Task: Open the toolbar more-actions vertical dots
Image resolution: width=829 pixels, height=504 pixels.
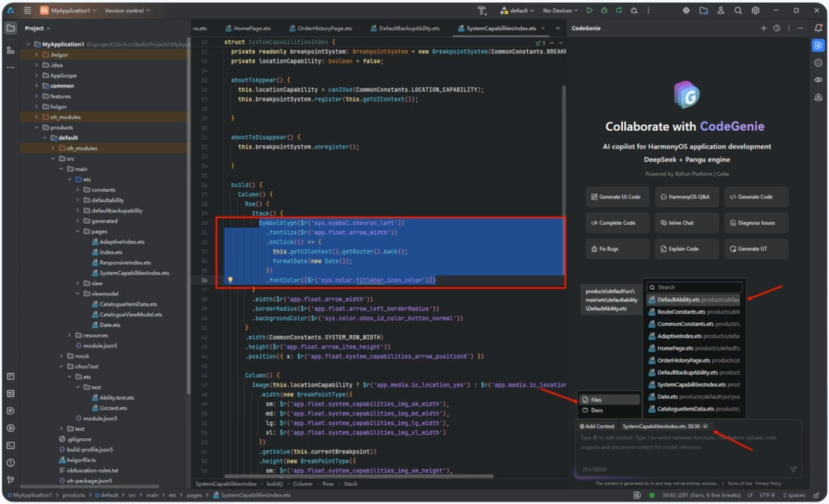Action: click(649, 11)
